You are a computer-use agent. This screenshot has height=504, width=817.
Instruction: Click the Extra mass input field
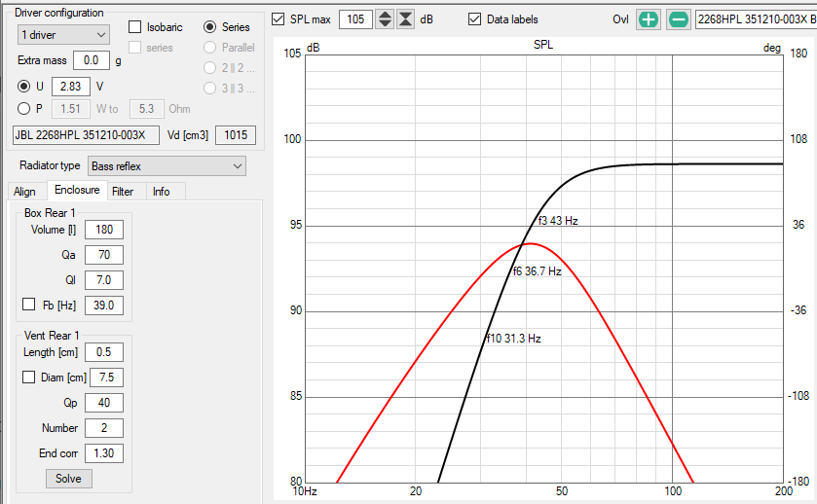tap(92, 60)
